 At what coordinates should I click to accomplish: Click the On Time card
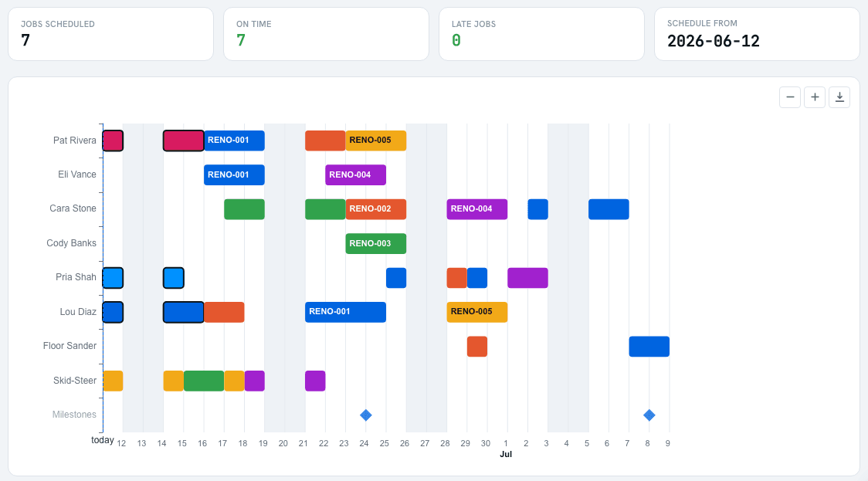(x=326, y=34)
